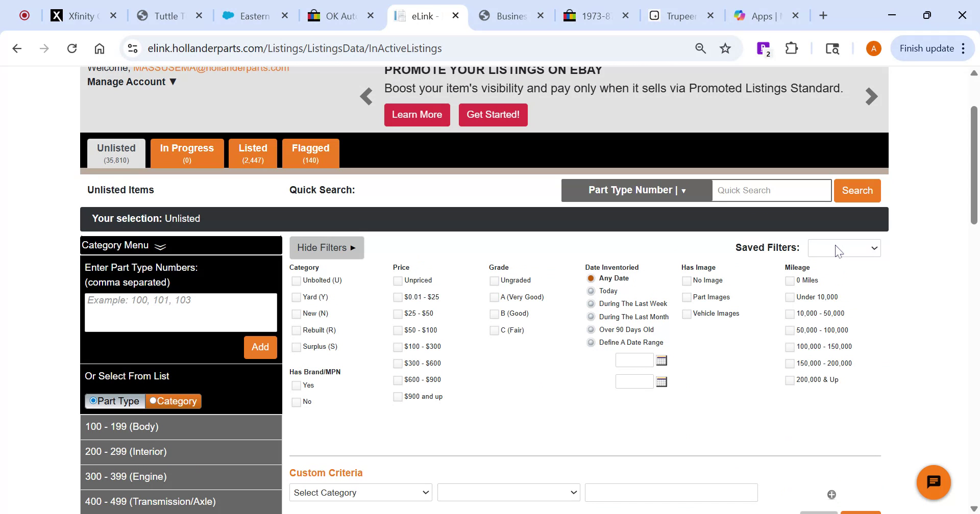Click the page reload icon
The height and width of the screenshot is (514, 980).
72,48
